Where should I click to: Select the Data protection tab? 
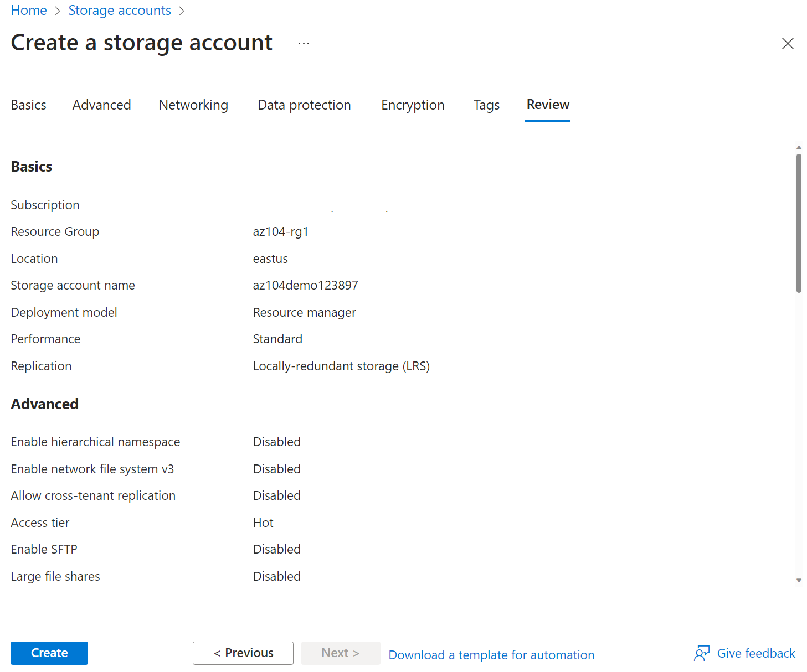coord(304,105)
